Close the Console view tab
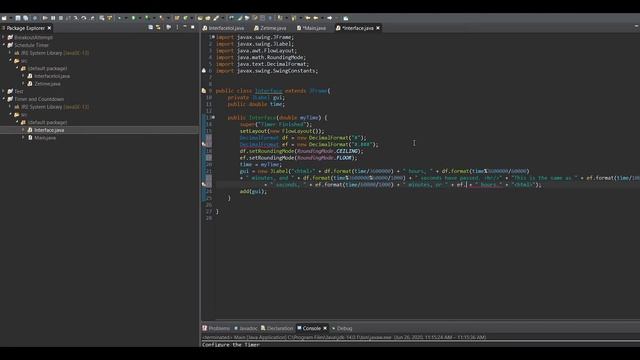This screenshot has width=640, height=360. [x=325, y=328]
